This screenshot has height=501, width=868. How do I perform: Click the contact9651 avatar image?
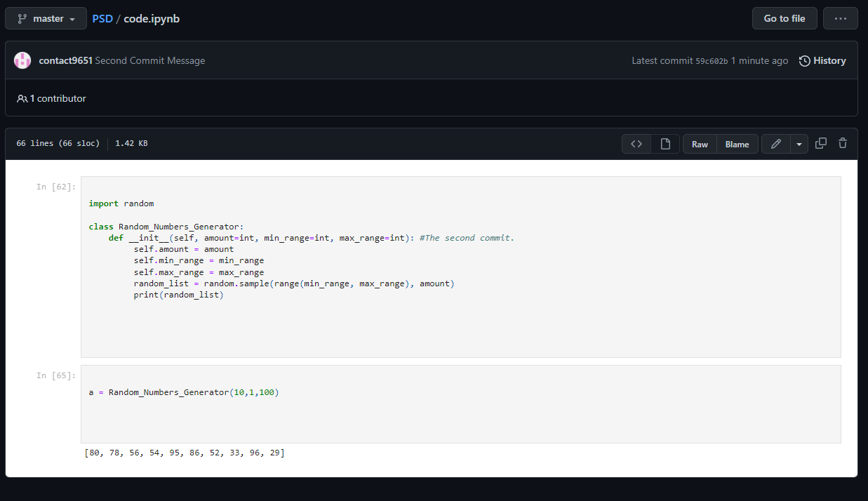click(22, 60)
